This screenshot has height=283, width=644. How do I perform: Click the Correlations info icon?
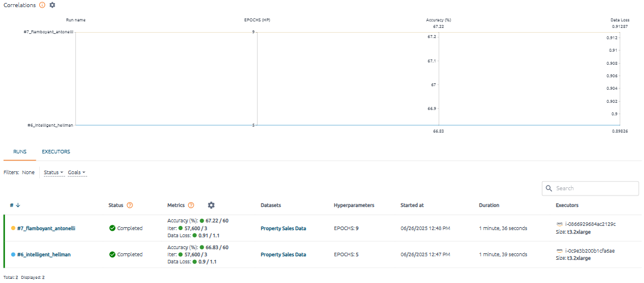click(x=42, y=5)
